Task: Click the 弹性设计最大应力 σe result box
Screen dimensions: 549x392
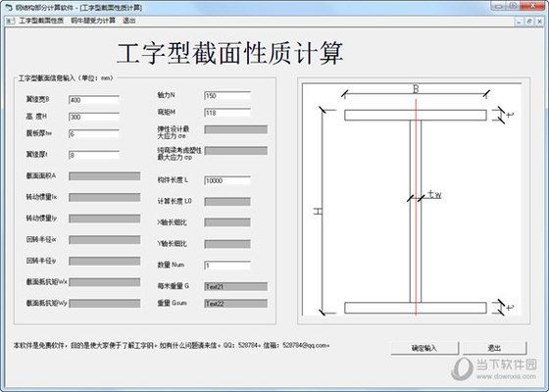Action: point(236,129)
